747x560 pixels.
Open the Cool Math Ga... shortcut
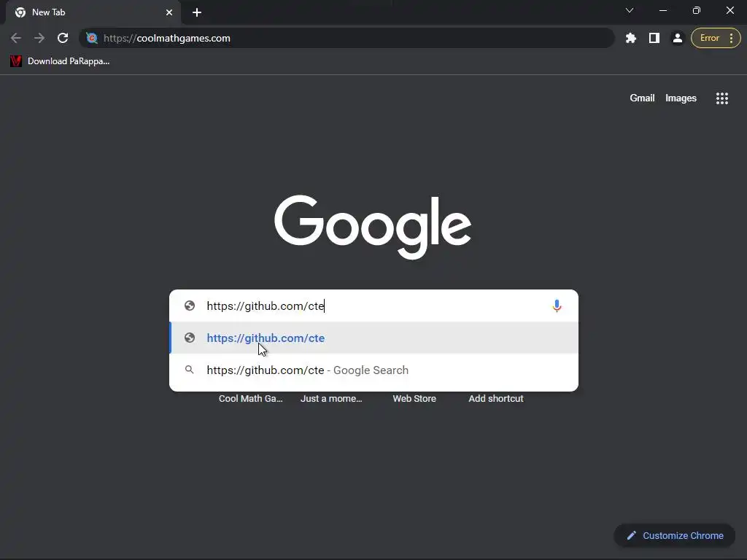[x=251, y=399]
